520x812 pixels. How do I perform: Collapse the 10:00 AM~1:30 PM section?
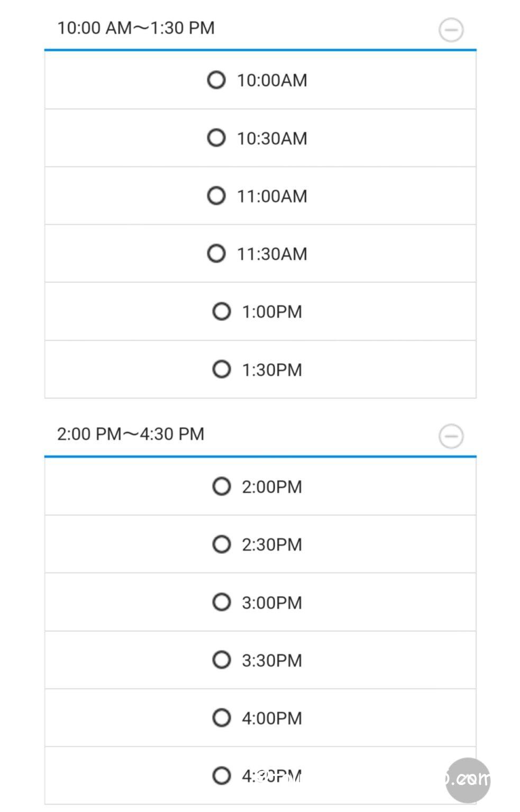pos(451,30)
